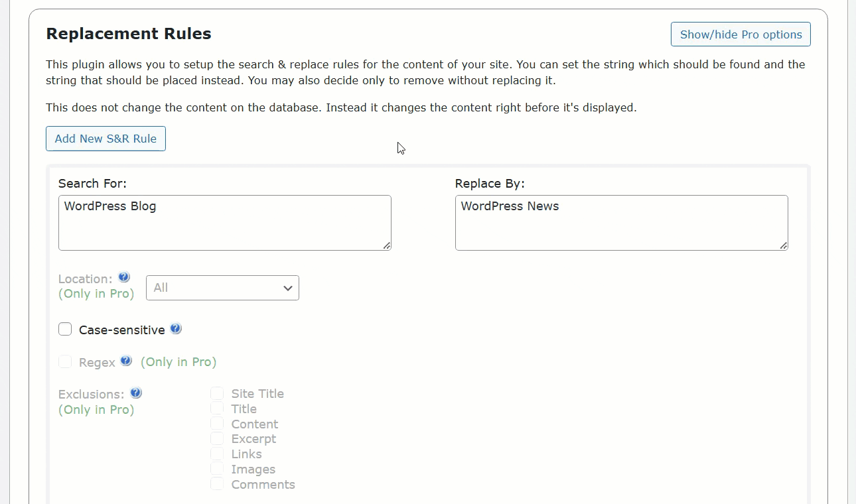Check the Site Title exclusion box
The height and width of the screenshot is (504, 856).
[x=217, y=393]
